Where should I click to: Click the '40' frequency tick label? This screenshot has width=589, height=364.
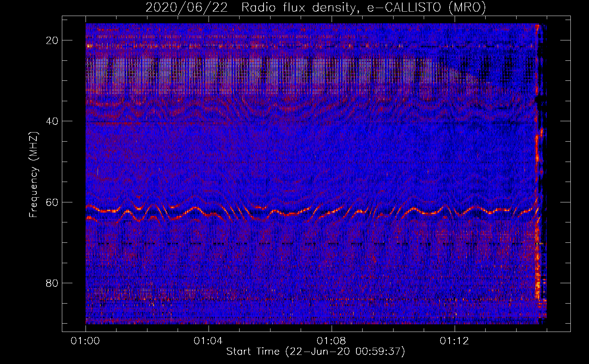52,121
